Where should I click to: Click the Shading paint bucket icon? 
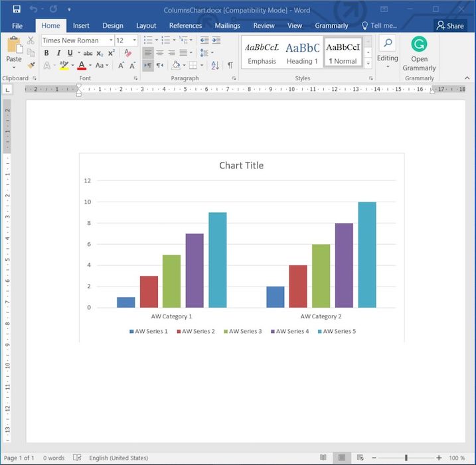(x=176, y=65)
